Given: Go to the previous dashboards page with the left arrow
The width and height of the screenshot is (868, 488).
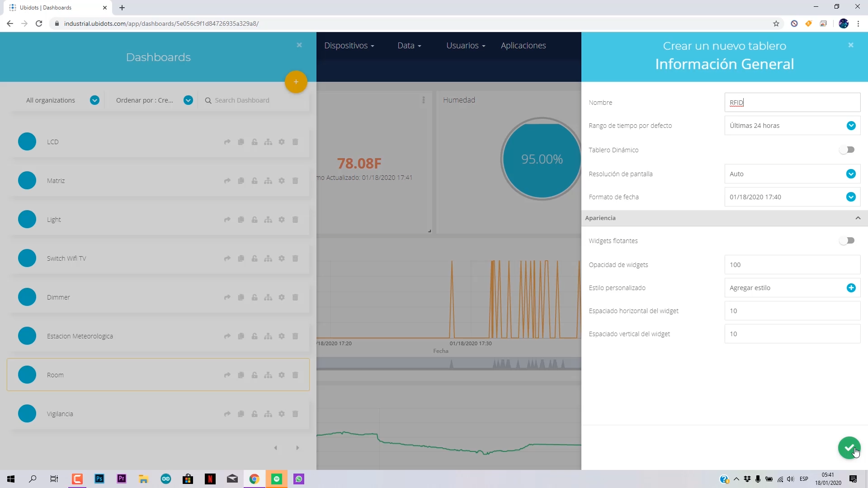Looking at the screenshot, I should coord(276,448).
